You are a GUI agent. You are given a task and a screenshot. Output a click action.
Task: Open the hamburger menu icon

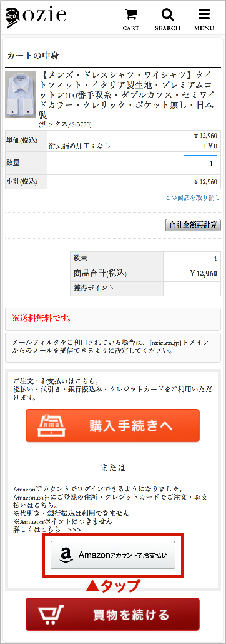(204, 15)
